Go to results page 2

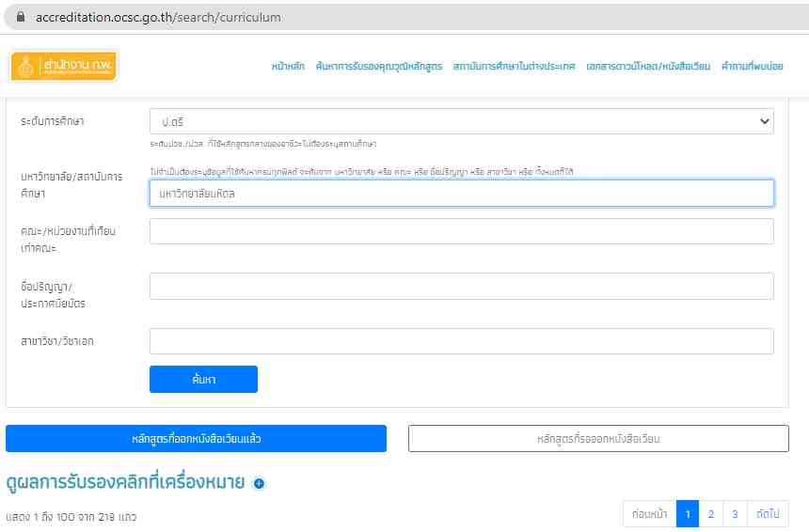tap(711, 514)
